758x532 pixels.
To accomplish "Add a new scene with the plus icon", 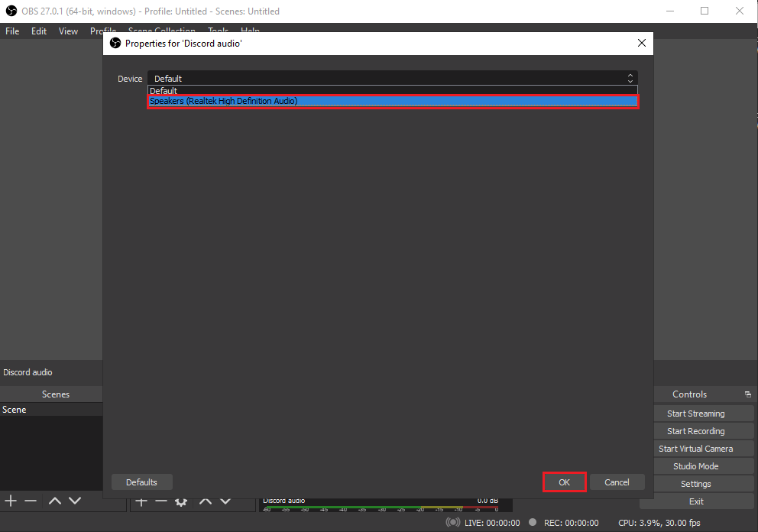I will 11,501.
